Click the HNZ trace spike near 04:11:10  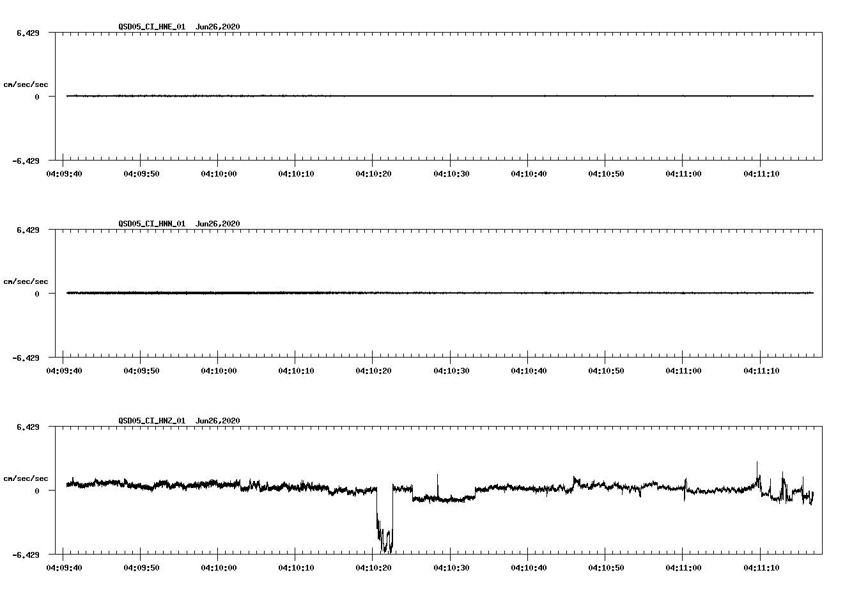[x=757, y=473]
